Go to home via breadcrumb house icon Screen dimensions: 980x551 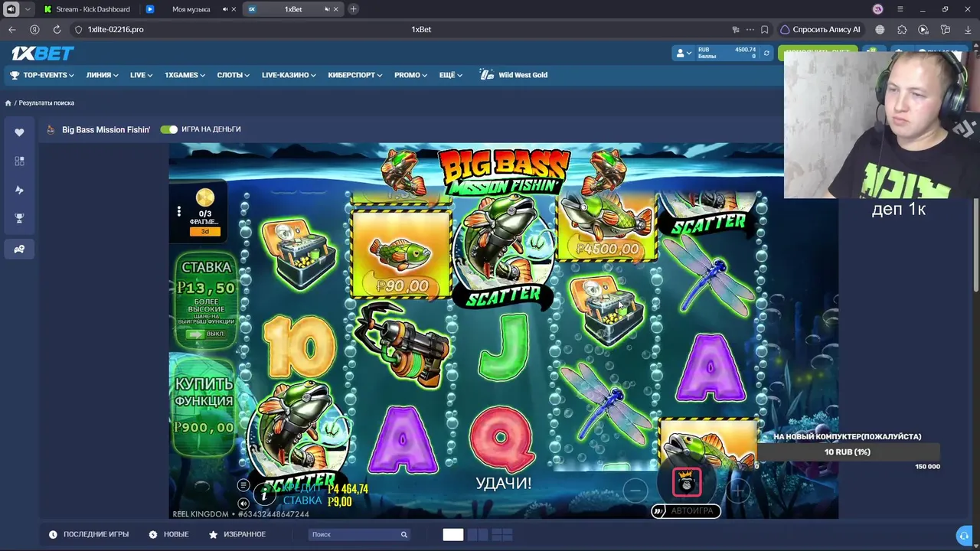(x=8, y=103)
